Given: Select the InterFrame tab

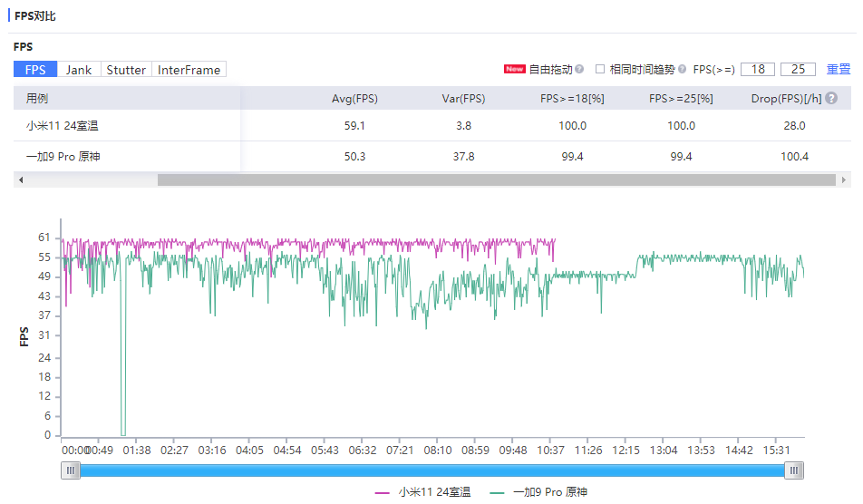Looking at the screenshot, I should tap(189, 70).
